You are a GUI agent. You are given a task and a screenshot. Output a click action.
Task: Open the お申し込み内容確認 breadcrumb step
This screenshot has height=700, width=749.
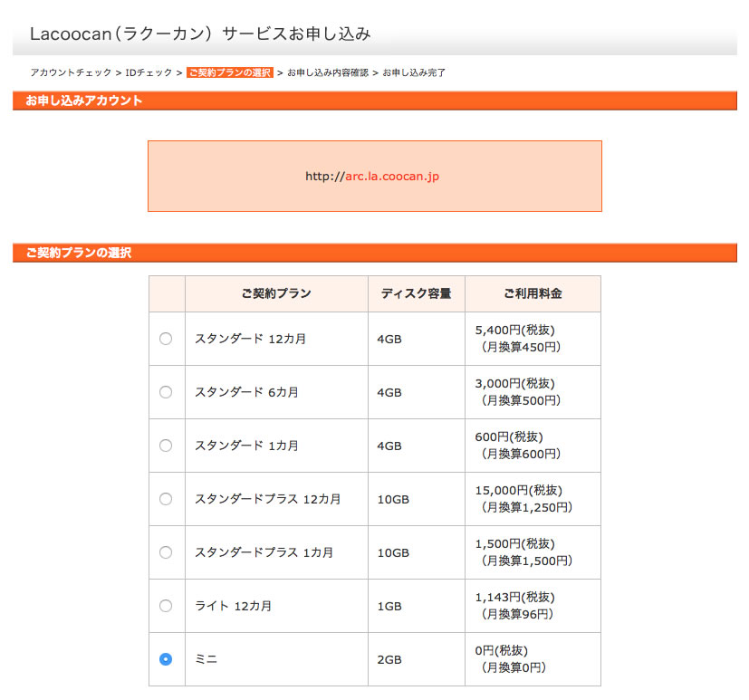pyautogui.click(x=327, y=72)
